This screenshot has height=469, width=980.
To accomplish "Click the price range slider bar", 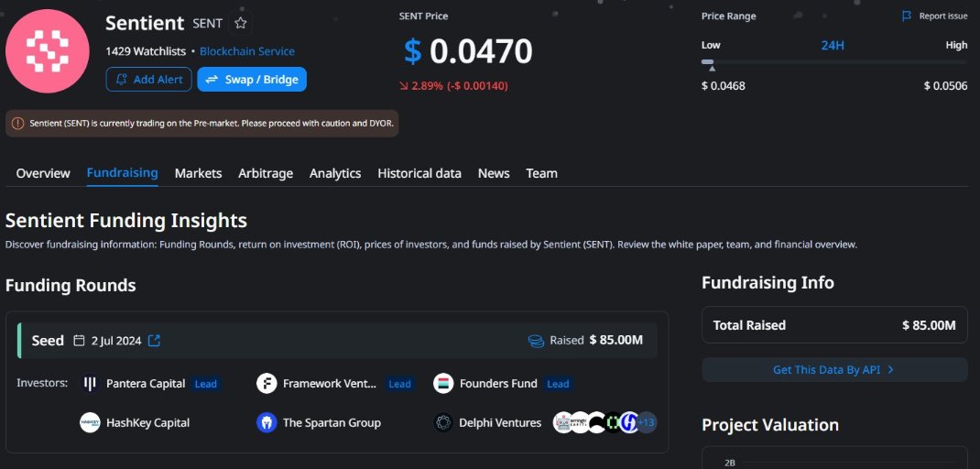I will [834, 62].
